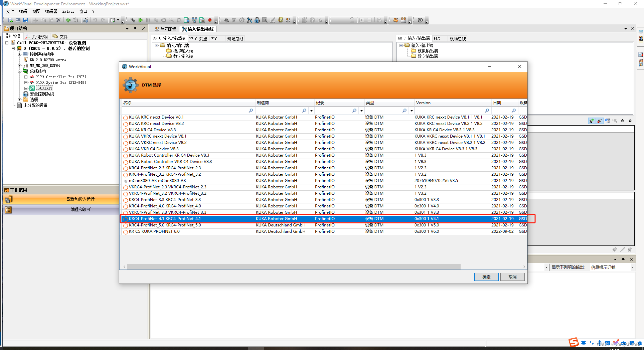The height and width of the screenshot is (350, 644).
Task: Select radio for KRC4-ProfiNet_4.0
Action: (x=126, y=206)
